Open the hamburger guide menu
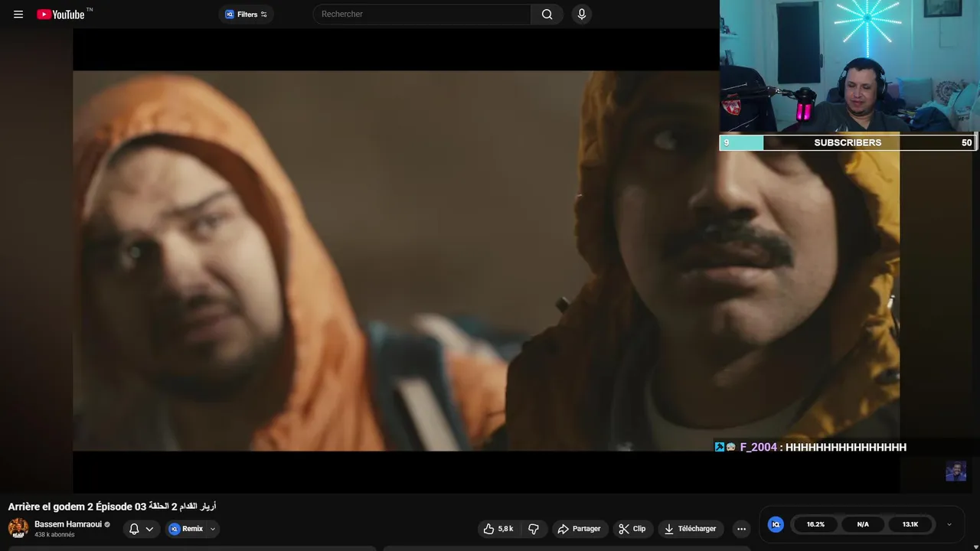The image size is (980, 551). (x=18, y=15)
